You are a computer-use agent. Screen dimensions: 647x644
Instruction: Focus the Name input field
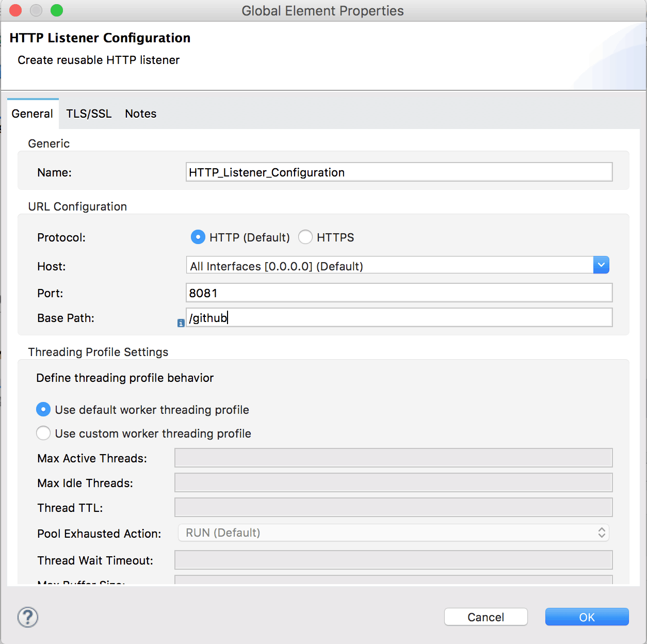399,172
